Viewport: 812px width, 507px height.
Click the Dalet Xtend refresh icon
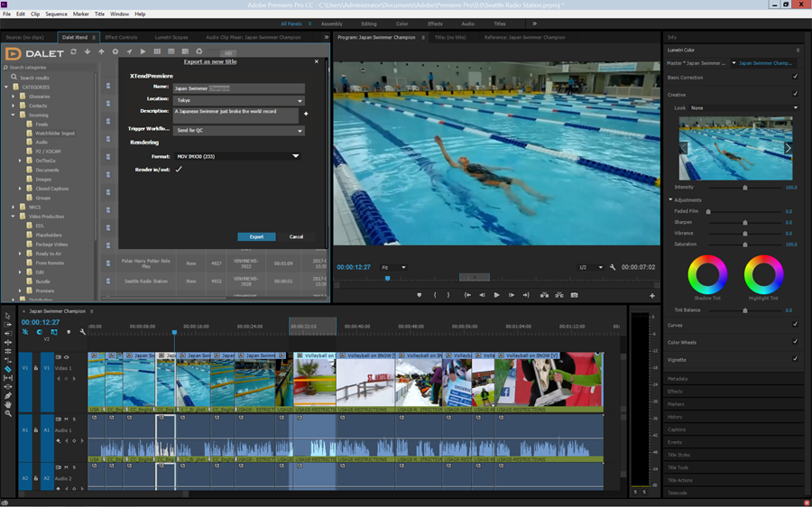pyautogui.click(x=73, y=51)
